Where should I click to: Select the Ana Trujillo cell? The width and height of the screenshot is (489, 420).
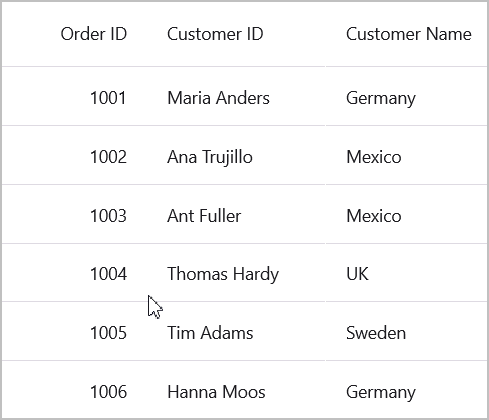(236, 155)
